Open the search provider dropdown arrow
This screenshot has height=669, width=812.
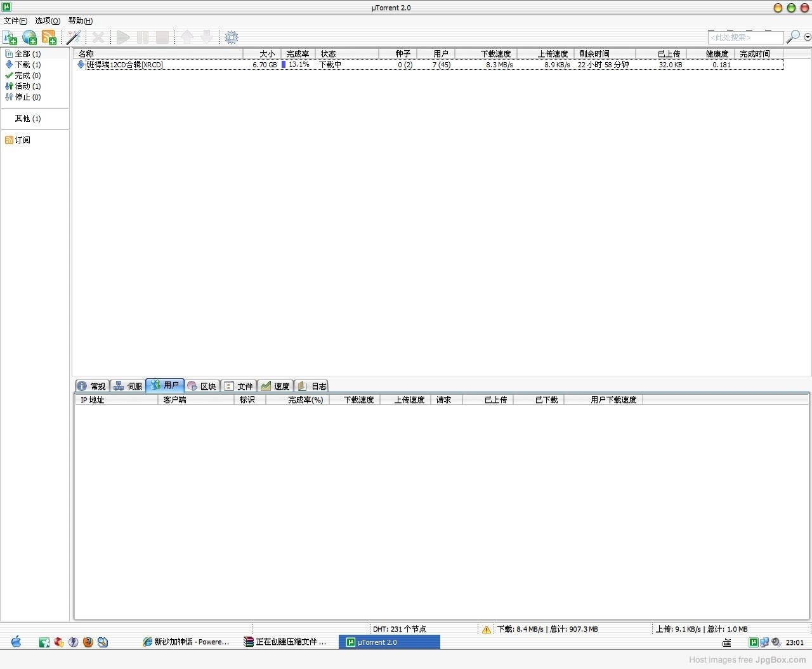tap(808, 37)
